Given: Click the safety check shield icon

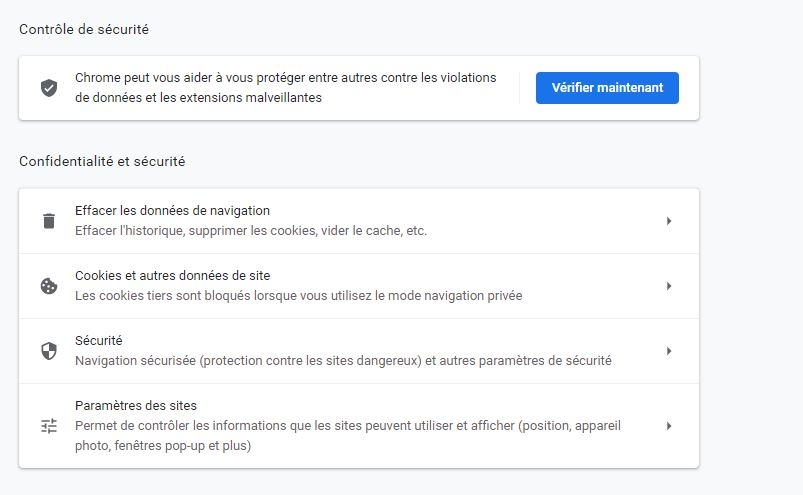Looking at the screenshot, I should 48,88.
